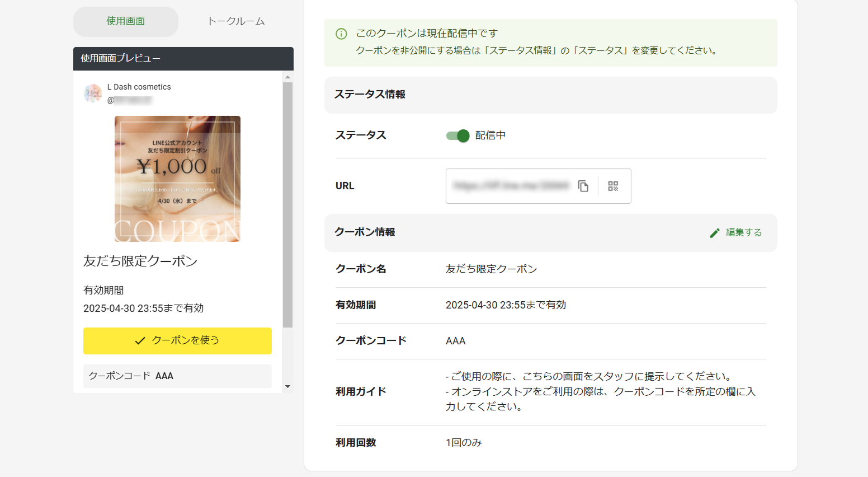
Task: Click the クーポンコード AAA box in preview
Action: (x=177, y=376)
